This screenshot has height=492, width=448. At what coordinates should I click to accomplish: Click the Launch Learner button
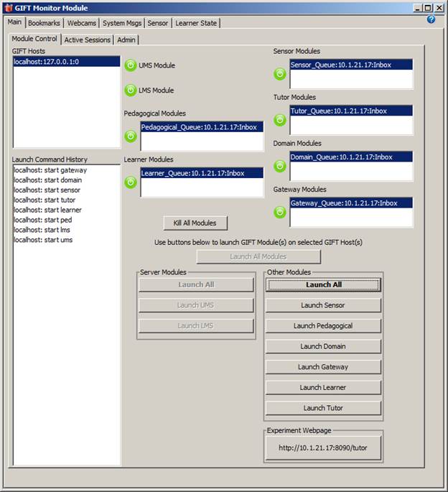tap(324, 388)
